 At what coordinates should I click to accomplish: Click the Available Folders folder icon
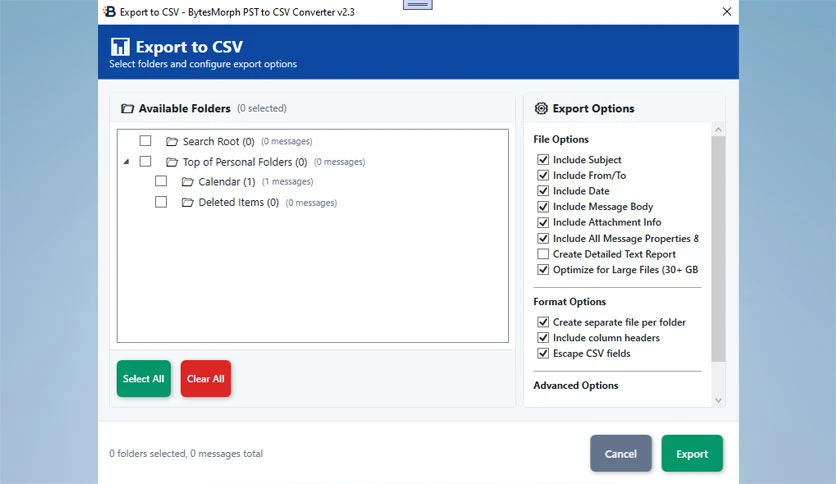[127, 109]
